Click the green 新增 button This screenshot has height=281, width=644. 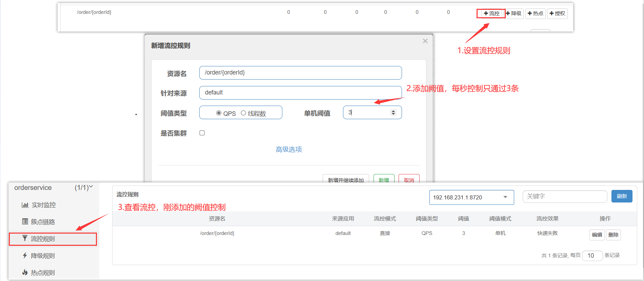tap(384, 179)
